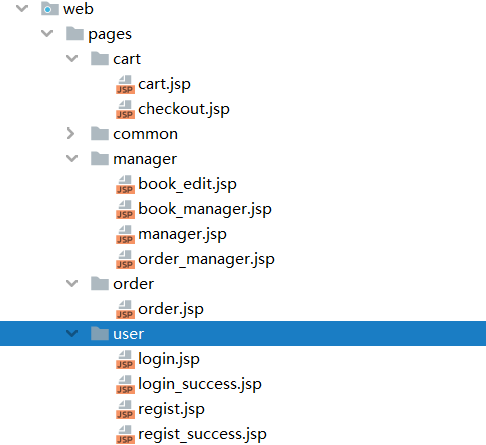Click the JSP icon of order_manager.jsp
Viewport: 486px width, 445px height.
point(125,259)
